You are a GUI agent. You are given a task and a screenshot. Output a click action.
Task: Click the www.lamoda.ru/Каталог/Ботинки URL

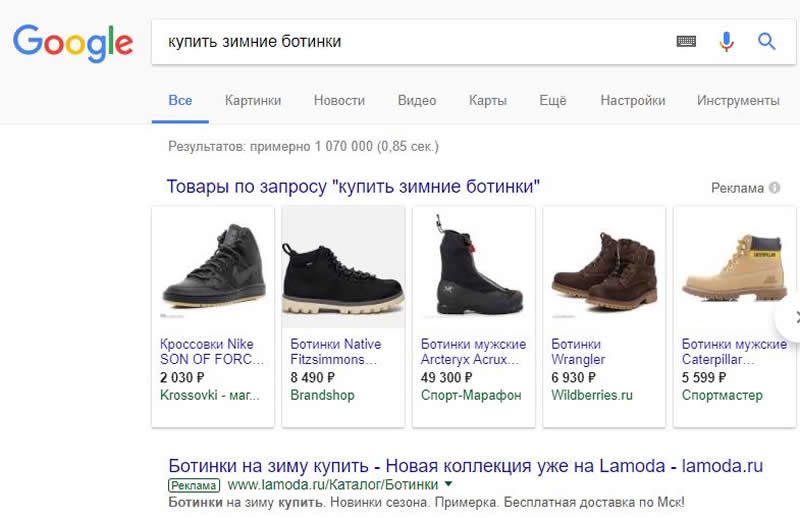point(333,484)
